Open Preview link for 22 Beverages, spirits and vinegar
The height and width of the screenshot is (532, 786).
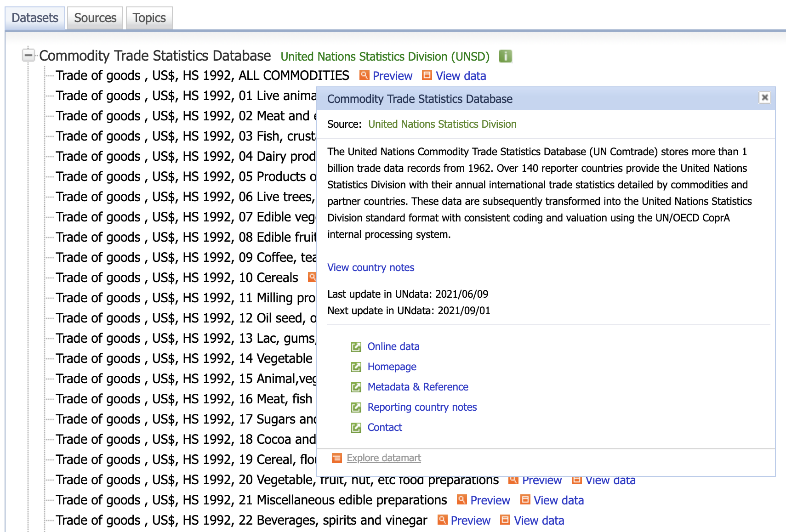470,521
